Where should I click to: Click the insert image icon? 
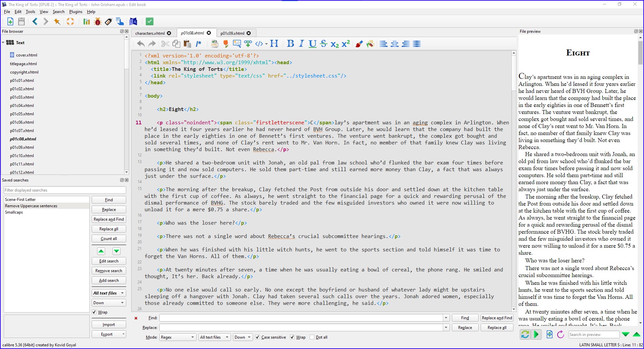click(237, 44)
